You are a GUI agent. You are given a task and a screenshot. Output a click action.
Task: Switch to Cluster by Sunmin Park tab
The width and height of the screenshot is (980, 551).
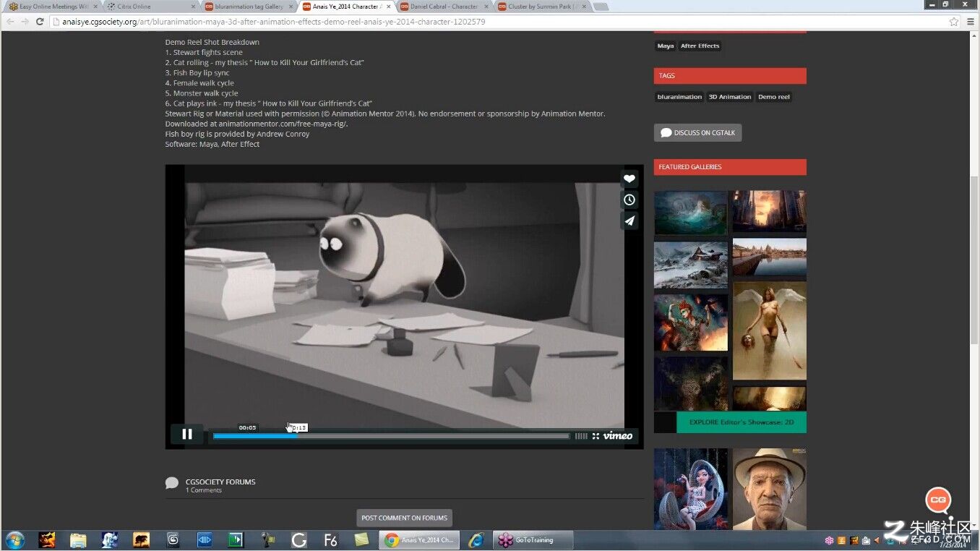coord(542,7)
